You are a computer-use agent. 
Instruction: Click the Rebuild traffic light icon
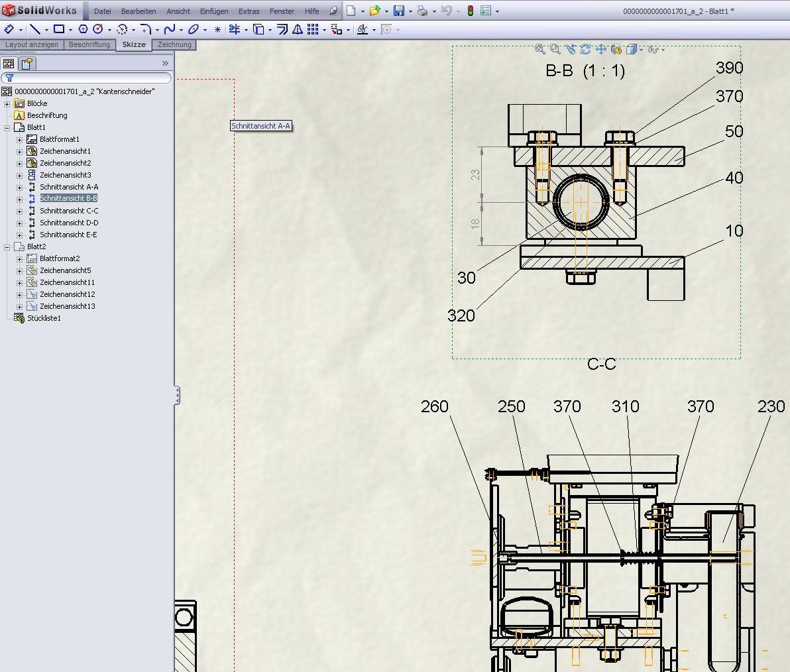[470, 11]
